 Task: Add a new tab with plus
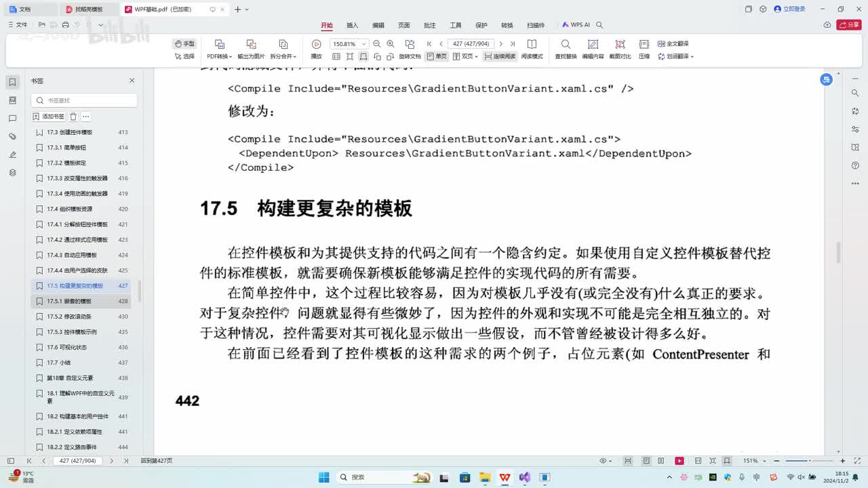click(x=237, y=9)
